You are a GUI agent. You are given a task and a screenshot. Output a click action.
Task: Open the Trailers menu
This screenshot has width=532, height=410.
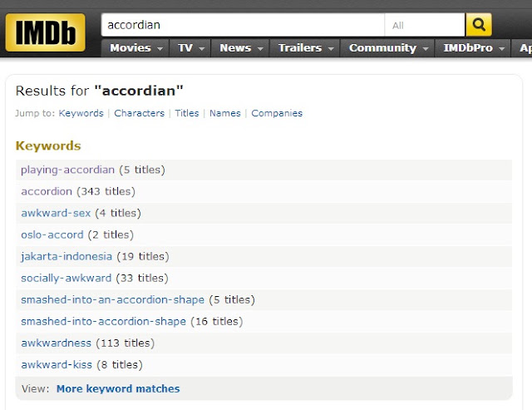(305, 48)
